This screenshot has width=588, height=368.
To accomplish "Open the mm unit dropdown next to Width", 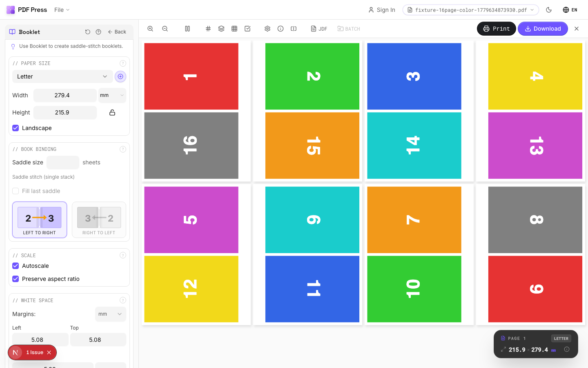I will pyautogui.click(x=112, y=95).
